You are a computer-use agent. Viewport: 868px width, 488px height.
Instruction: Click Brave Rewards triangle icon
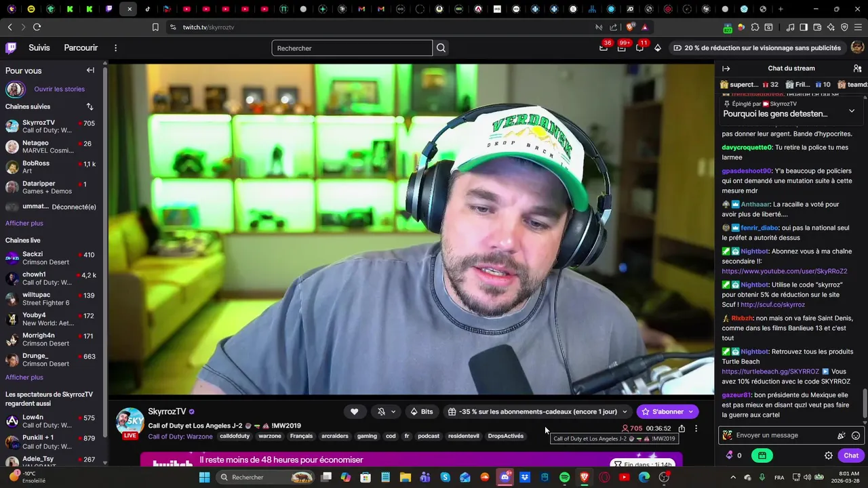click(644, 27)
